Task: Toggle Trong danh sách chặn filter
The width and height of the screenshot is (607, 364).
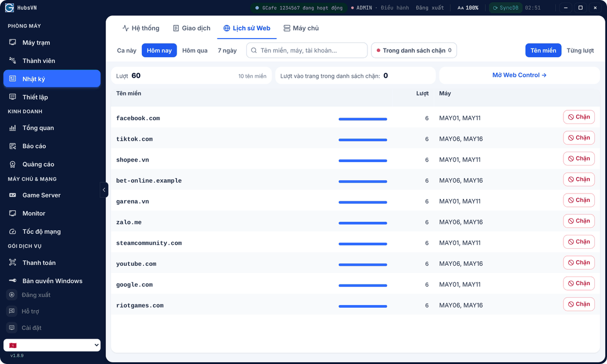Action: [x=414, y=51]
